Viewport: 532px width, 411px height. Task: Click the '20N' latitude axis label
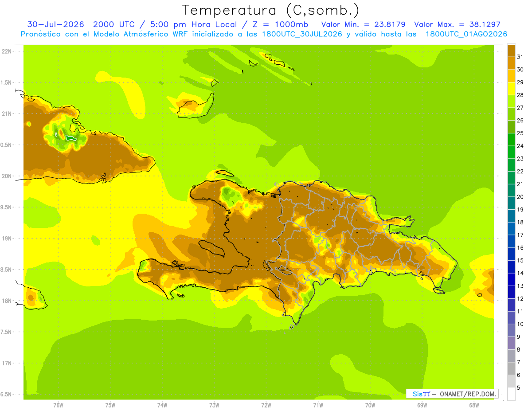pyautogui.click(x=6, y=176)
